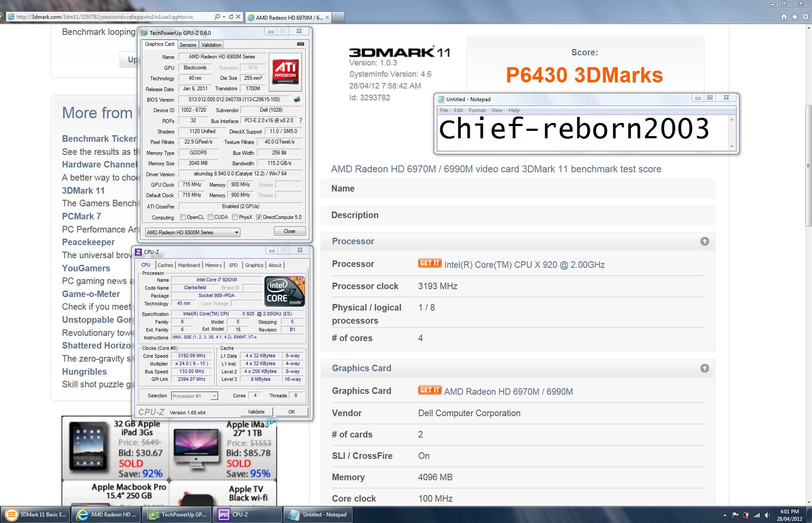
Task: Open the About tab in CPU-Z
Action: pos(275,265)
